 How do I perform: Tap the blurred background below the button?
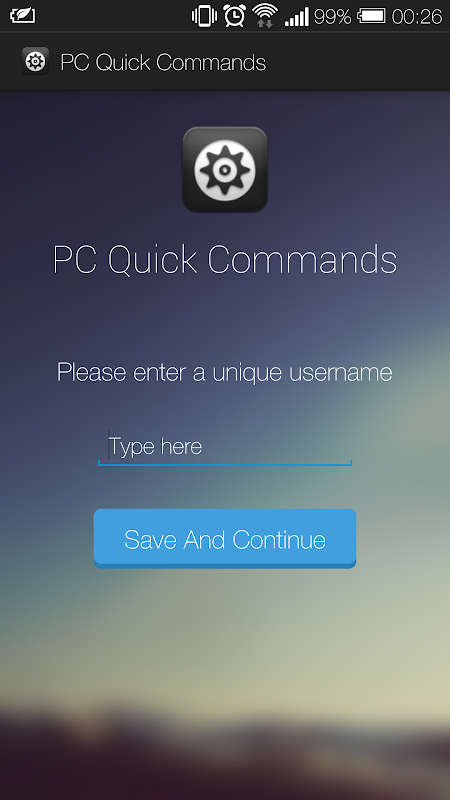(x=225, y=663)
